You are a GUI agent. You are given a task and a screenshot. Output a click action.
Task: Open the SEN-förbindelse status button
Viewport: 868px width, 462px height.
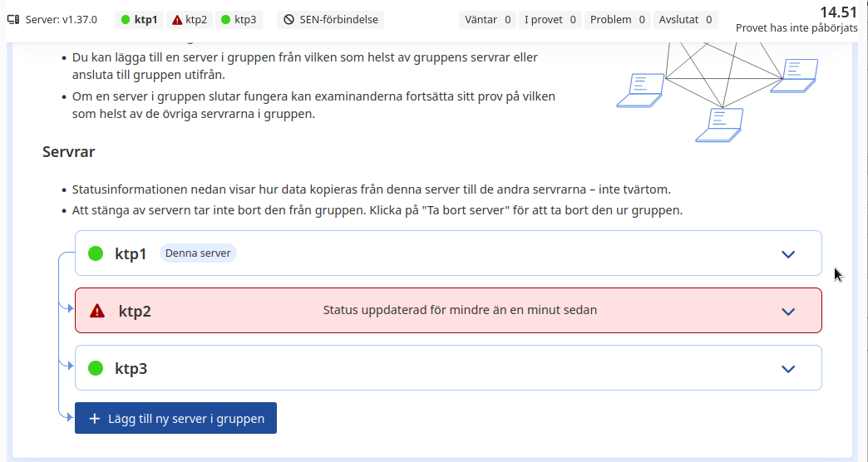[330, 20]
